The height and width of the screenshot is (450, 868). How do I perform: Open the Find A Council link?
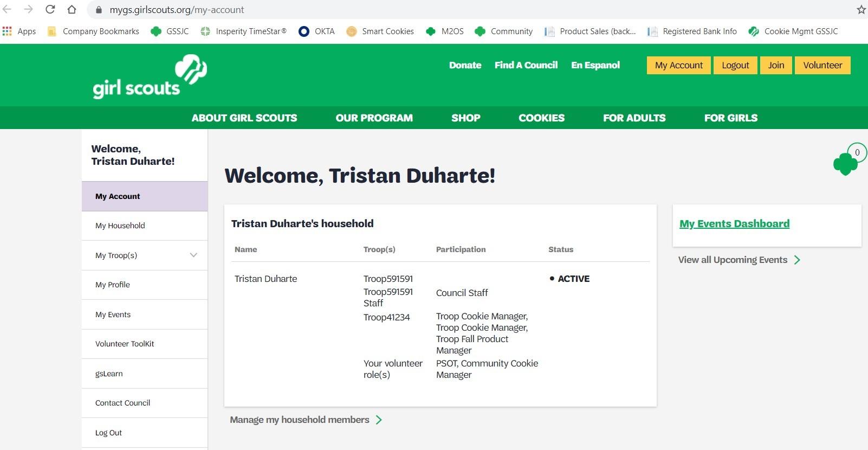(526, 65)
